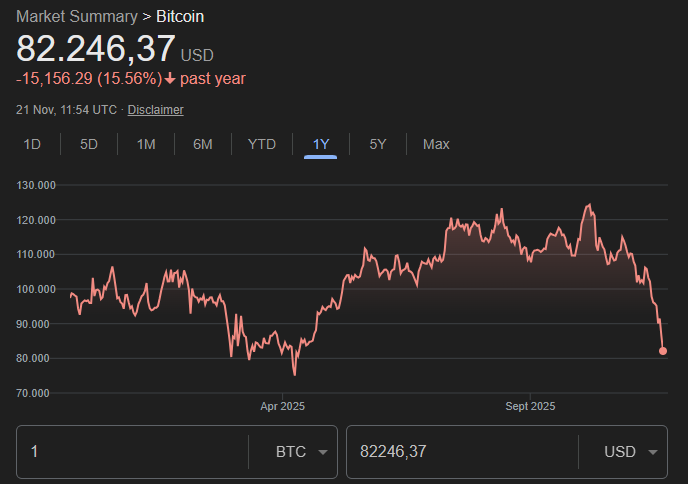Switch to the 5Y chart
Viewport: 688px width, 484px height.
point(378,144)
